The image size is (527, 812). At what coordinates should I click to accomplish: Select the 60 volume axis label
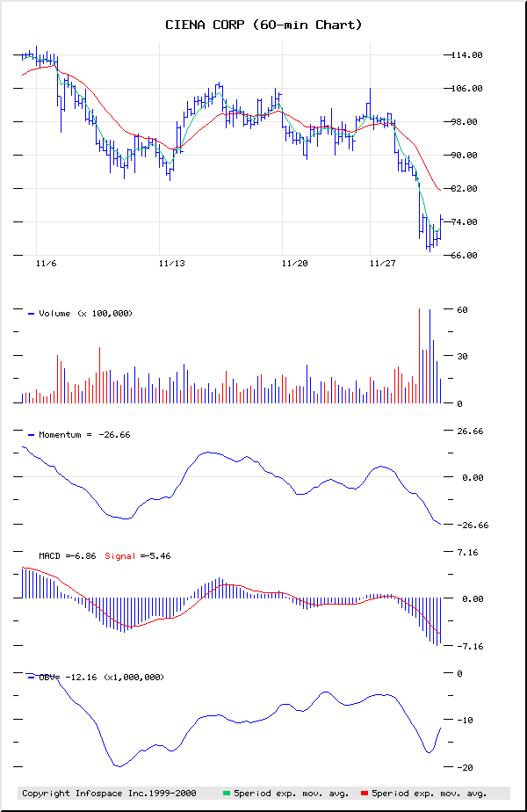(x=462, y=310)
